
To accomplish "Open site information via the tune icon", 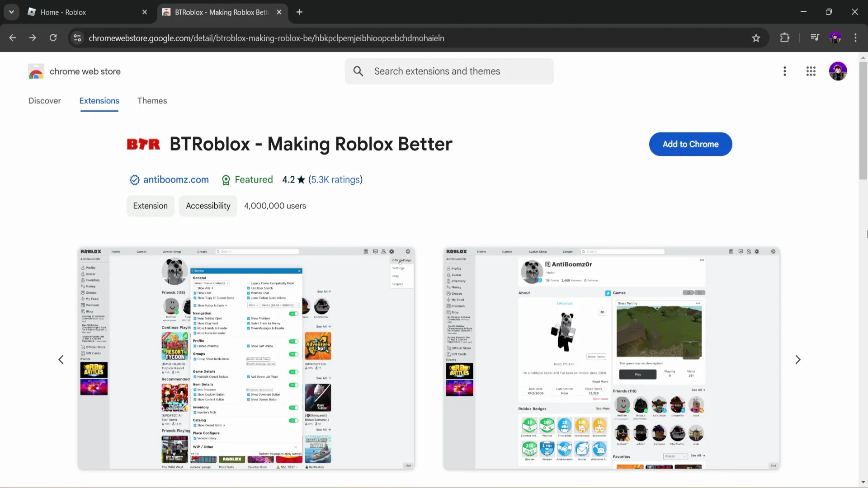I will (76, 38).
